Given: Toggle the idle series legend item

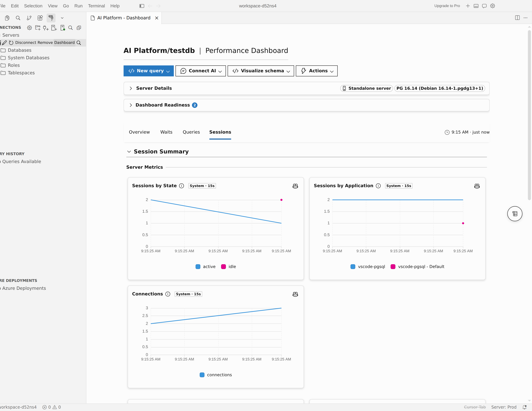Looking at the screenshot, I should coord(228,266).
